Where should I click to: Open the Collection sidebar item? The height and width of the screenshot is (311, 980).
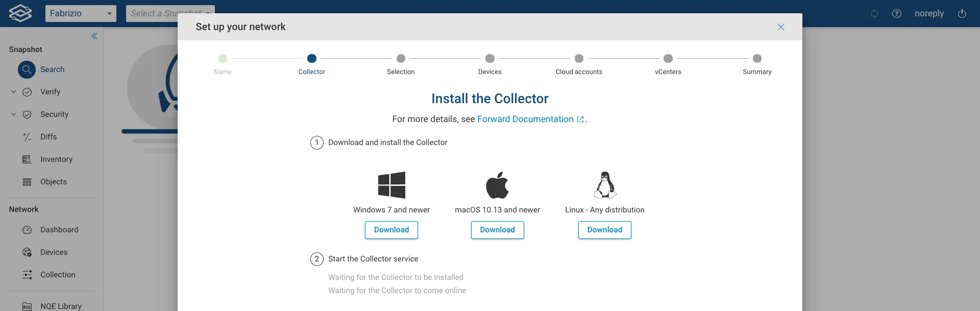(x=58, y=275)
